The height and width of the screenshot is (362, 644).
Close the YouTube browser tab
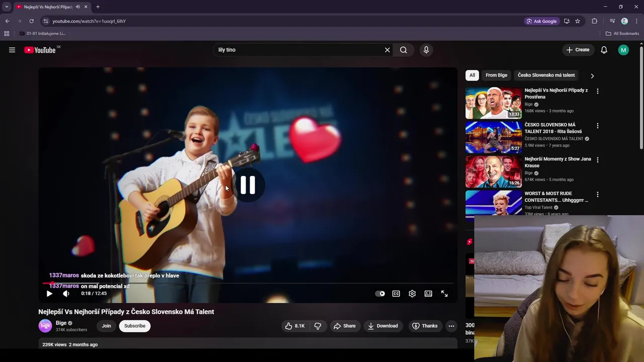click(86, 7)
